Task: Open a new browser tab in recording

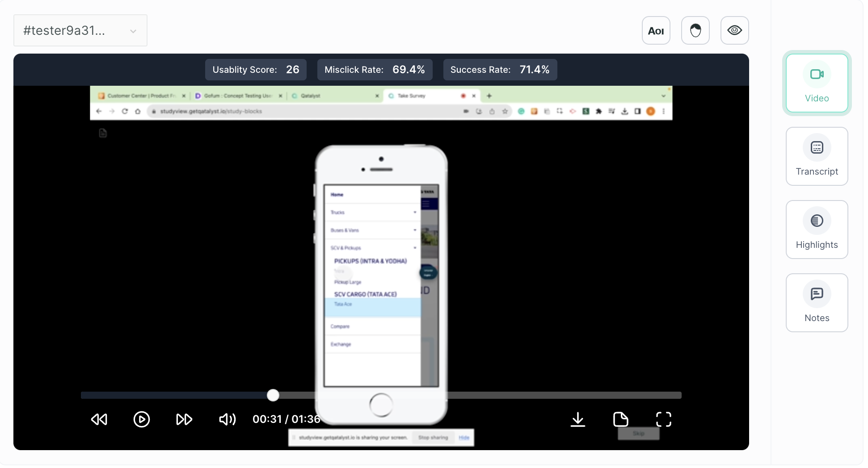Action: pyautogui.click(x=489, y=96)
